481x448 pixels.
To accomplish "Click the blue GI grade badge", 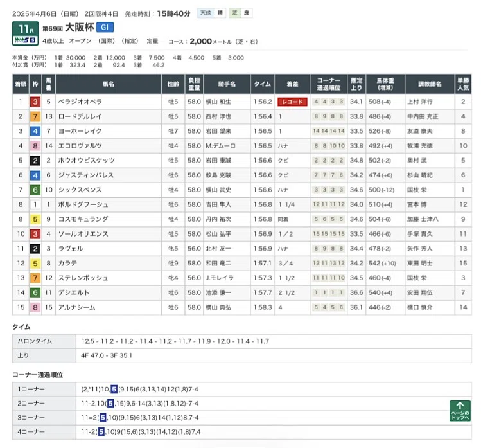I will 105,28.
